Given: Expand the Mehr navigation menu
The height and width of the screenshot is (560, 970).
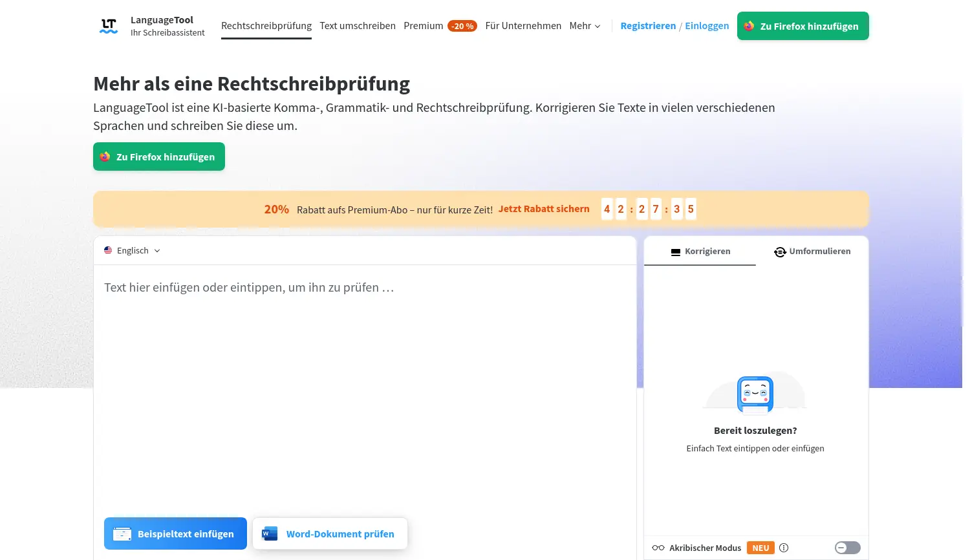Looking at the screenshot, I should pos(584,26).
